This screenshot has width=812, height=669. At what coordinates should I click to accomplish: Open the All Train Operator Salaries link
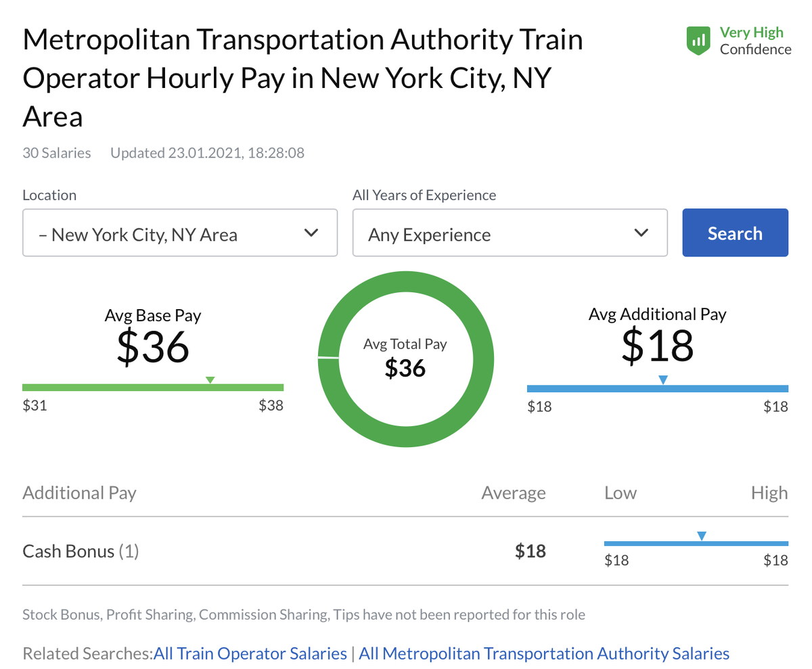[x=250, y=654]
